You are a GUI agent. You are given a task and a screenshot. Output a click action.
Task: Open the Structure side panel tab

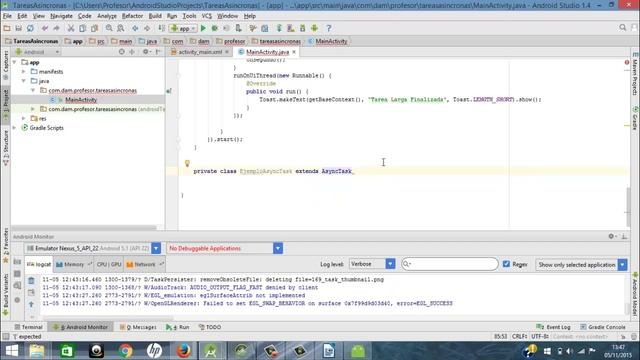click(x=6, y=148)
